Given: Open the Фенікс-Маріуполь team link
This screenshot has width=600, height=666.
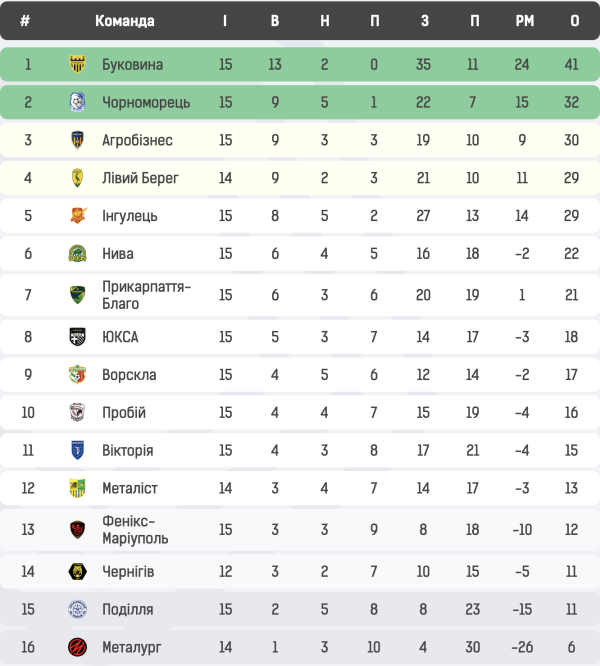Looking at the screenshot, I should click(135, 530).
